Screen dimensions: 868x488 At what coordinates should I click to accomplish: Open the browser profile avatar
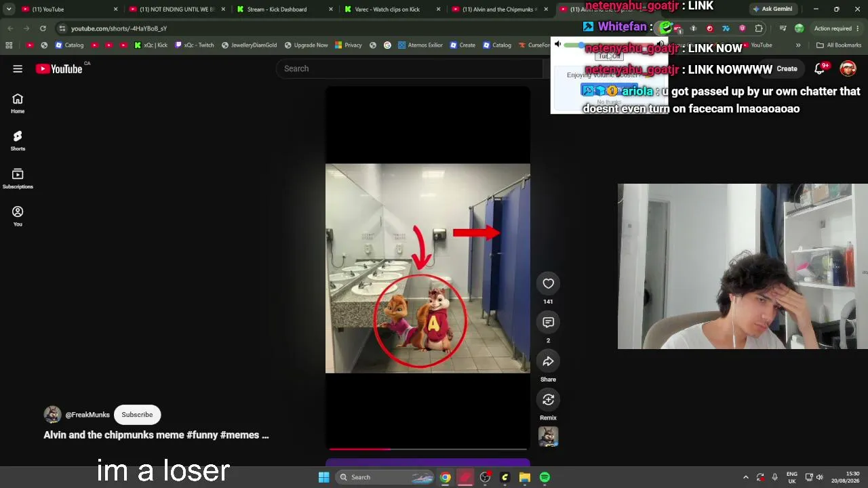(x=799, y=28)
